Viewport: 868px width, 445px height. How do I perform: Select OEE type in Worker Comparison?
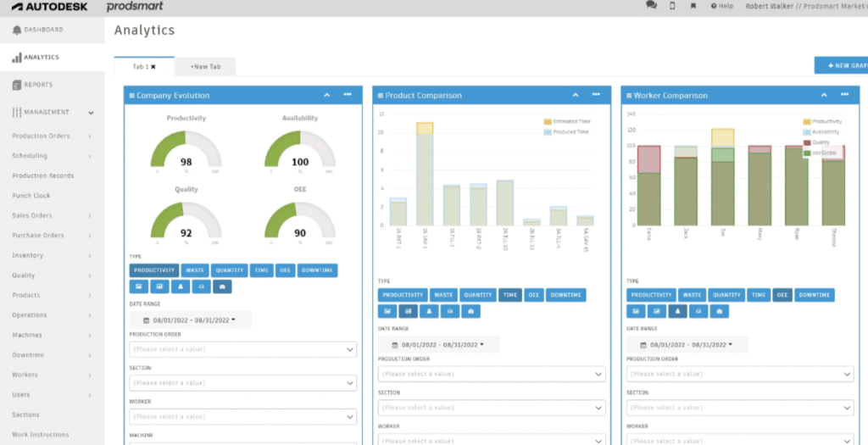point(782,295)
